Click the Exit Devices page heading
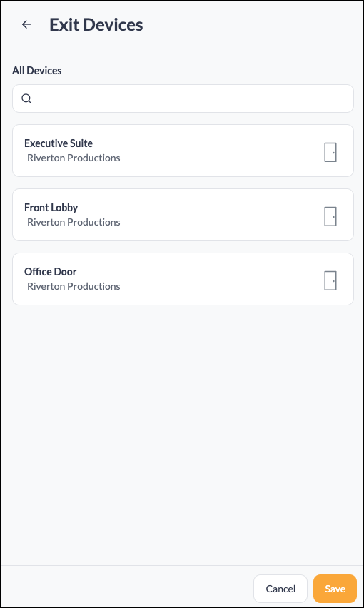 pyautogui.click(x=96, y=25)
